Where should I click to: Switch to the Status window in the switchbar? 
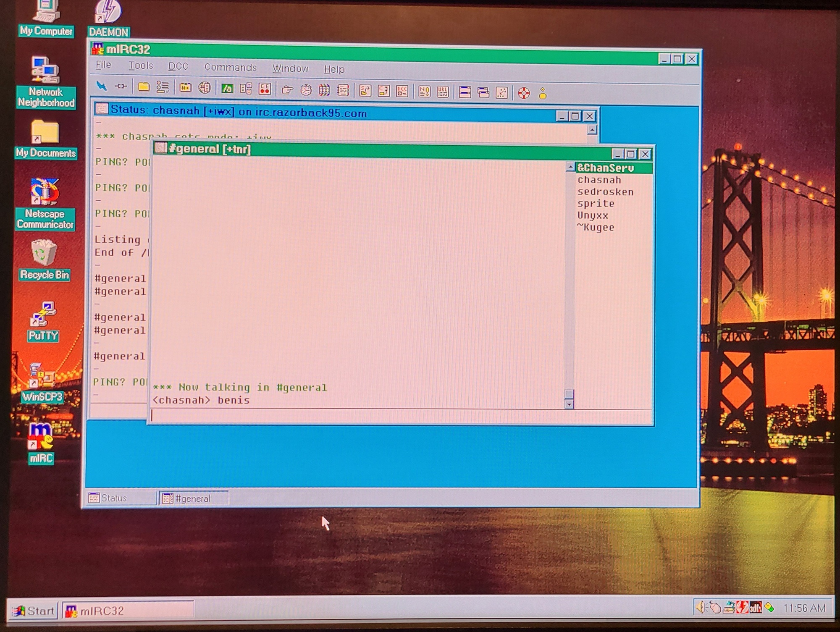coord(122,498)
